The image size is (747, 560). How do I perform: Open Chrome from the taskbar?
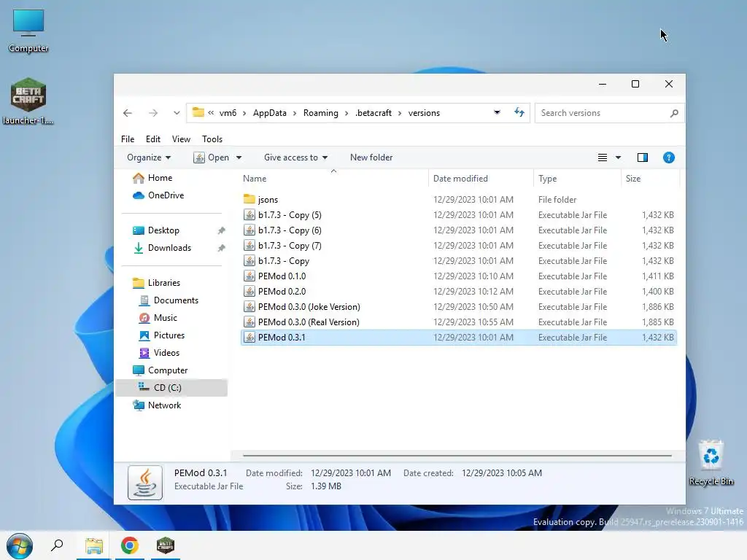[x=130, y=545]
